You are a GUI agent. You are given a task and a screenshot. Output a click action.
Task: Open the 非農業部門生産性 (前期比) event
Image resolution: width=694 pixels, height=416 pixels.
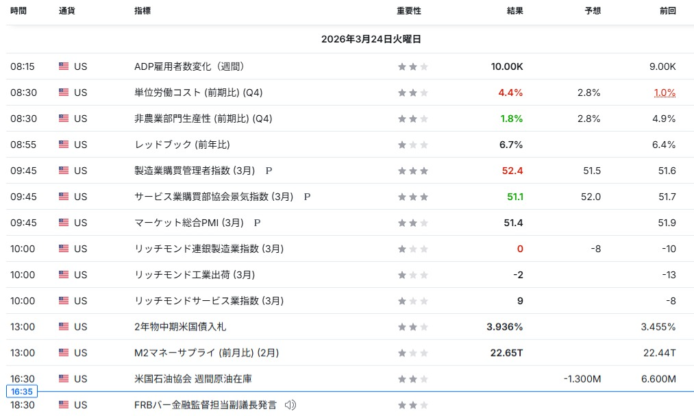point(203,119)
